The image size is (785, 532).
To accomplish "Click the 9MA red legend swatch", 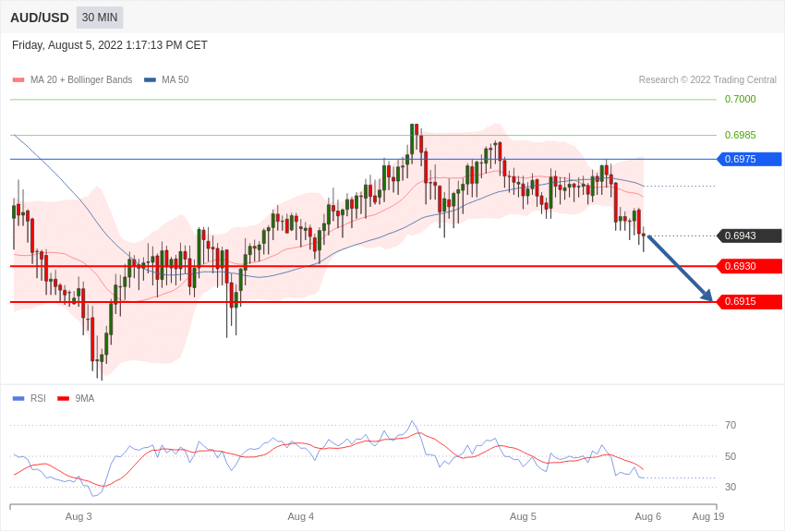I will click(63, 399).
